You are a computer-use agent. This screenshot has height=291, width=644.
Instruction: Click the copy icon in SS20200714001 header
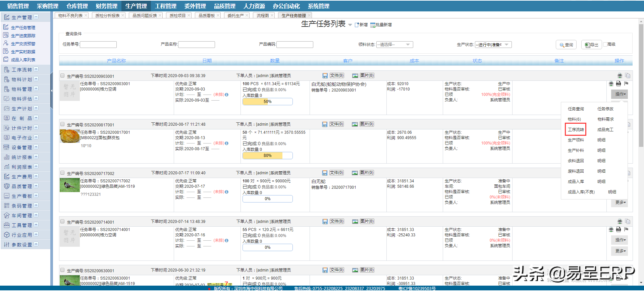click(x=628, y=222)
